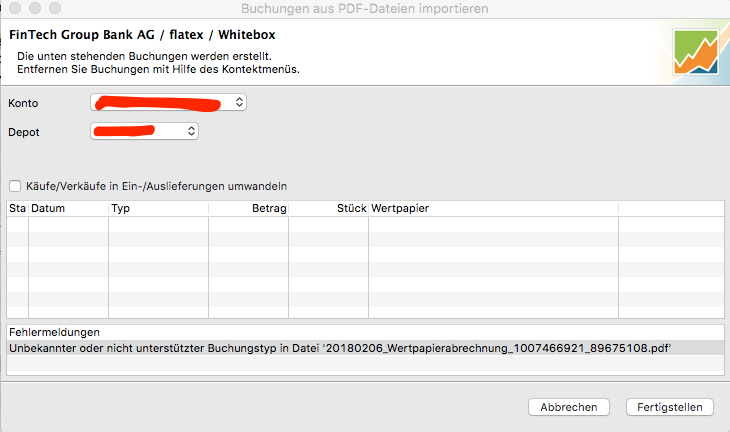Minimize the import dialog window

coord(35,8)
